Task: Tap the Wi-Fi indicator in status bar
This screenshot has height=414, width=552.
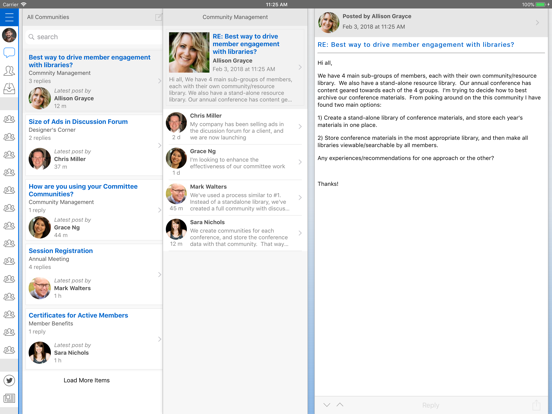Action: (24, 4)
